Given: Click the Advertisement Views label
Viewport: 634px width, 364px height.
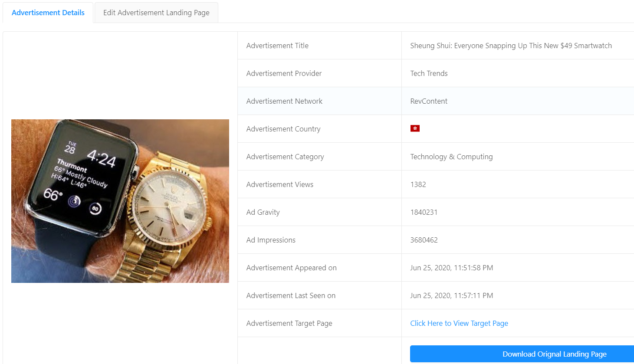Looking at the screenshot, I should click(280, 184).
